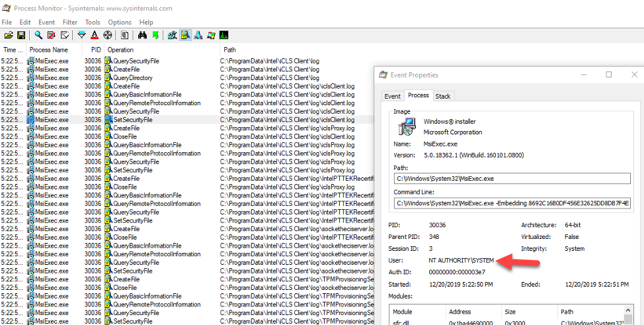Select the Include Process From Window target icon

108,35
